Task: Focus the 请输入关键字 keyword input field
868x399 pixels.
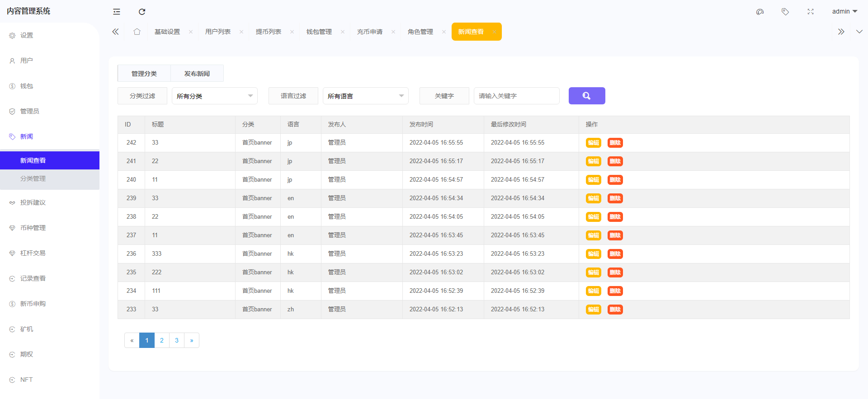Action: (516, 96)
